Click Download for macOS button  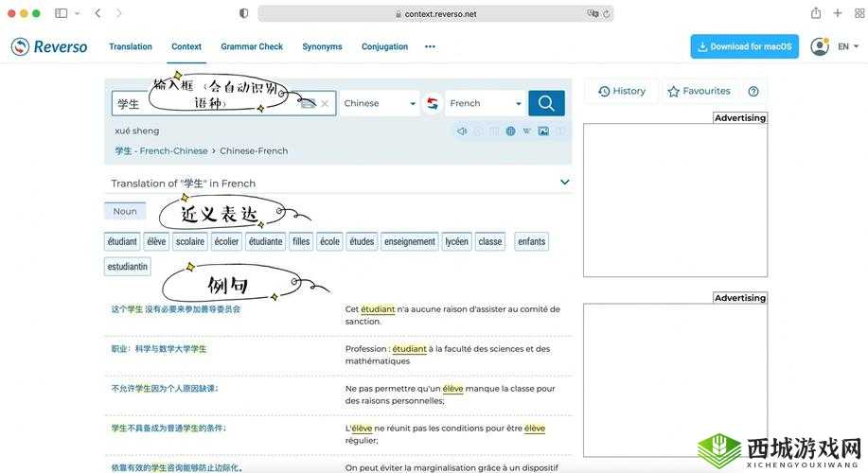pyautogui.click(x=744, y=46)
